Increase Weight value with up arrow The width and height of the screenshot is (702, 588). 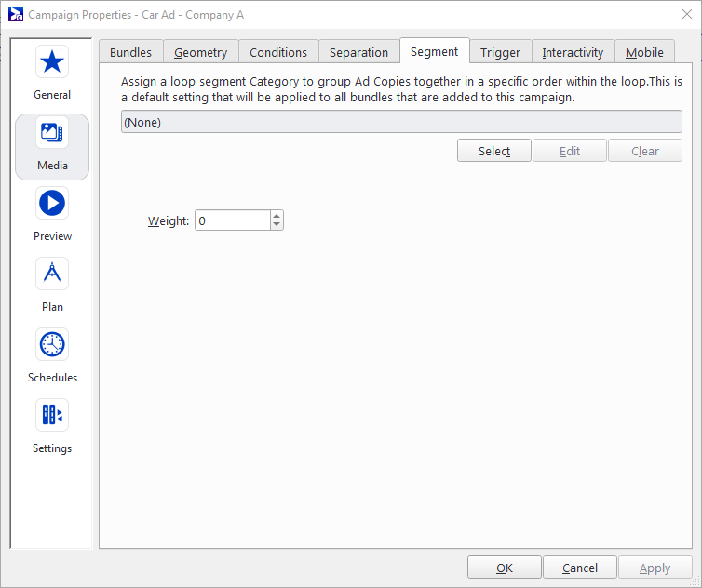pyautogui.click(x=277, y=216)
